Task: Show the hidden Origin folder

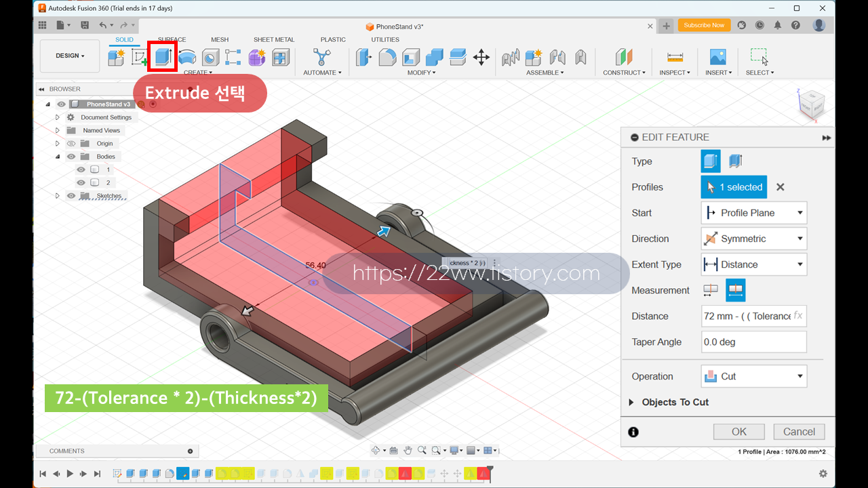Action: point(71,144)
